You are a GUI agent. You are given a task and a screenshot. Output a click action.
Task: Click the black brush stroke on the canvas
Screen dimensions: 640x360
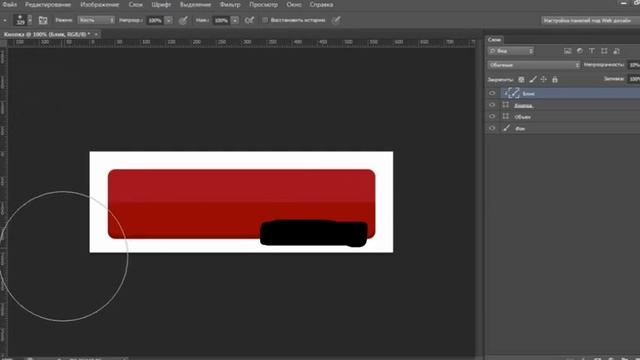[313, 233]
